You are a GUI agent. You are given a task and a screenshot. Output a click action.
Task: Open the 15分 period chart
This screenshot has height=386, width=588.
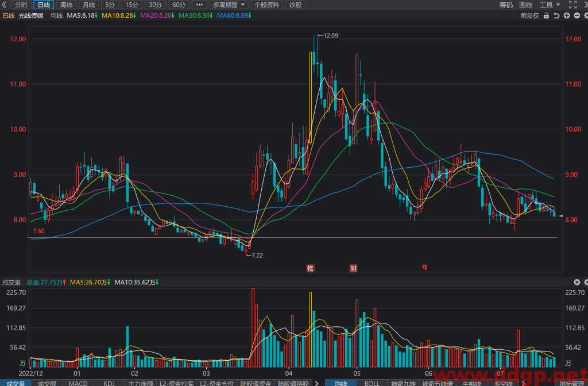click(x=132, y=5)
